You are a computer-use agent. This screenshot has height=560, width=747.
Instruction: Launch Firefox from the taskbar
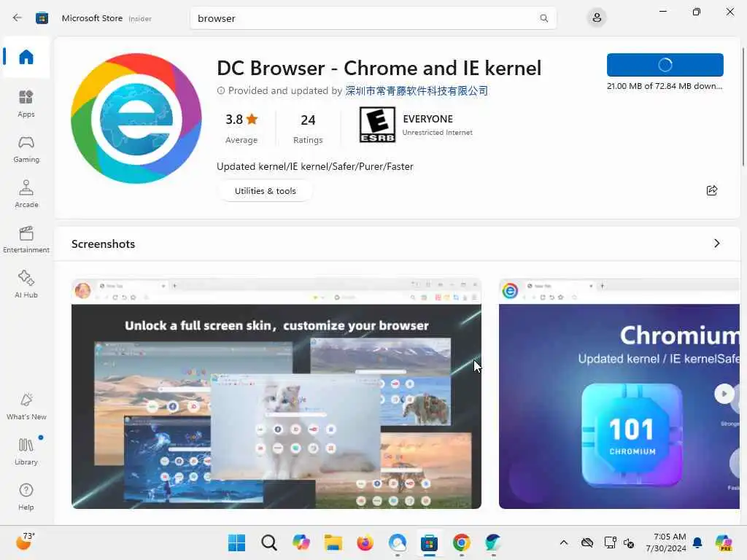coord(365,542)
